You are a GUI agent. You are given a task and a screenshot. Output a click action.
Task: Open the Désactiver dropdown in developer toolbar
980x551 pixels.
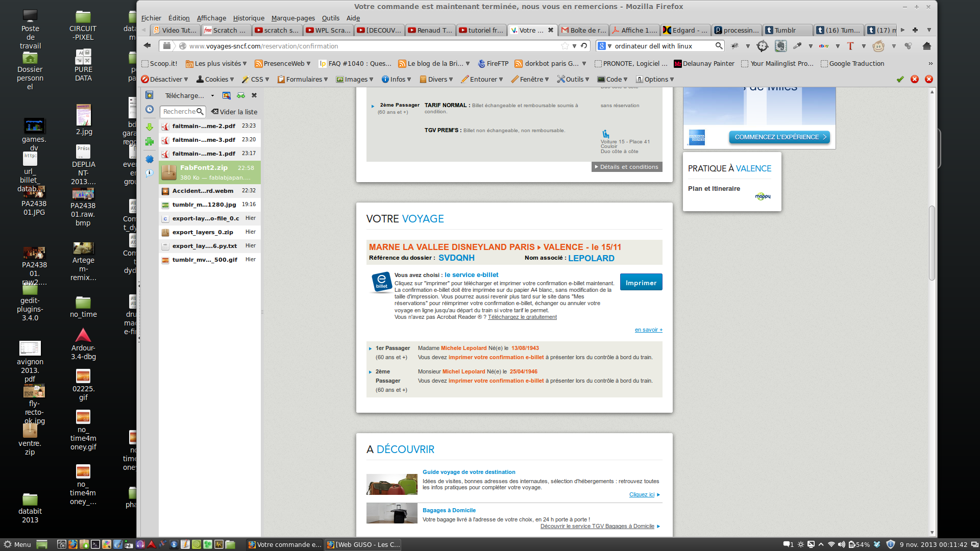point(165,80)
